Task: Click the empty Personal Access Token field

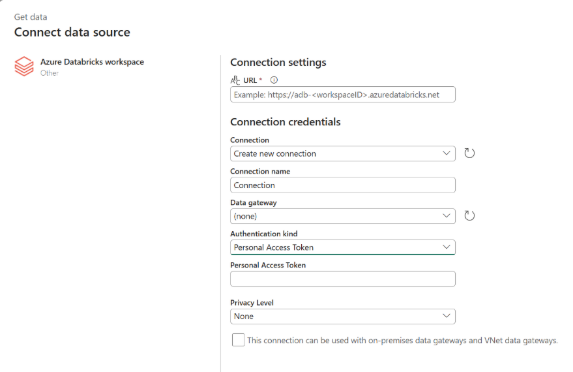Action: pos(343,279)
